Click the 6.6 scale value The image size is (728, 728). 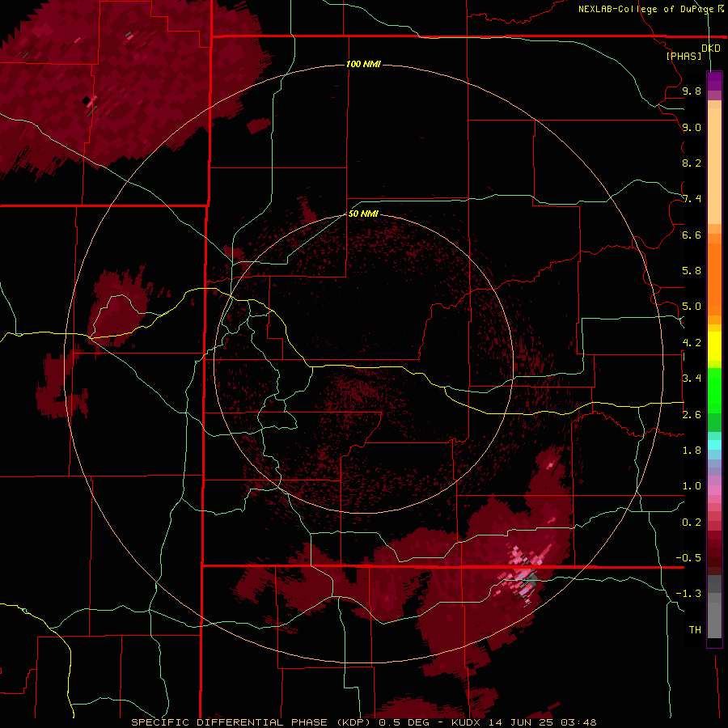click(692, 235)
